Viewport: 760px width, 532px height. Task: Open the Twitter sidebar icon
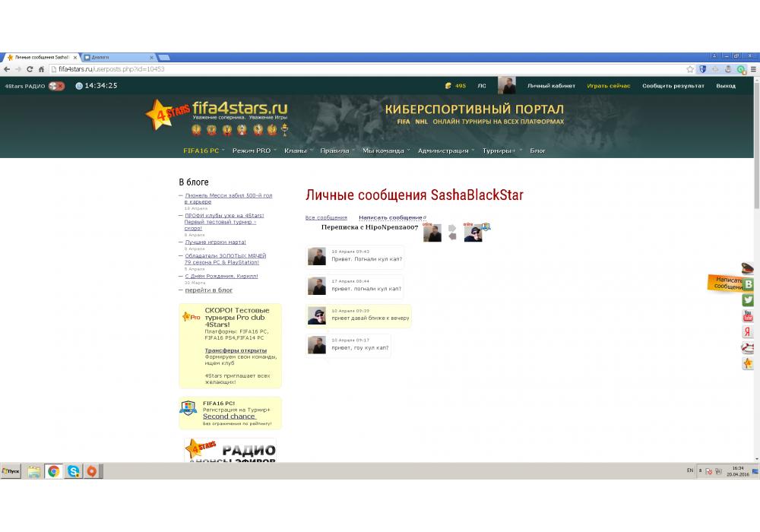point(748,300)
